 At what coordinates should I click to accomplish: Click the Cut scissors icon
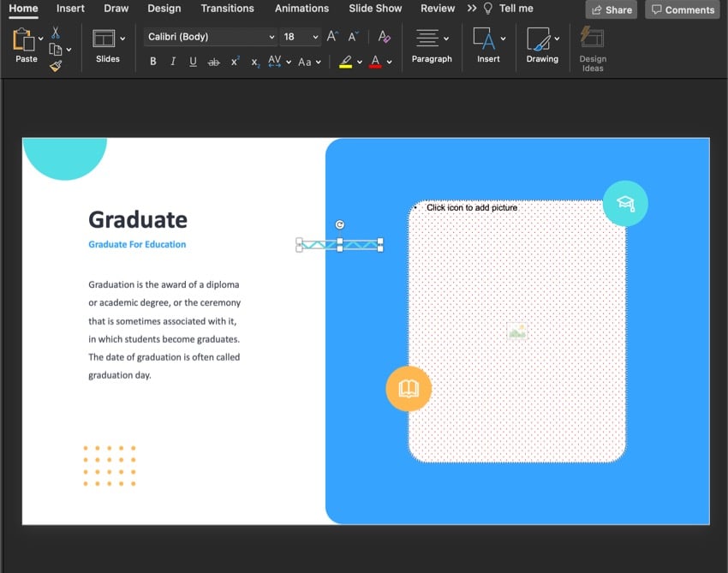point(56,33)
